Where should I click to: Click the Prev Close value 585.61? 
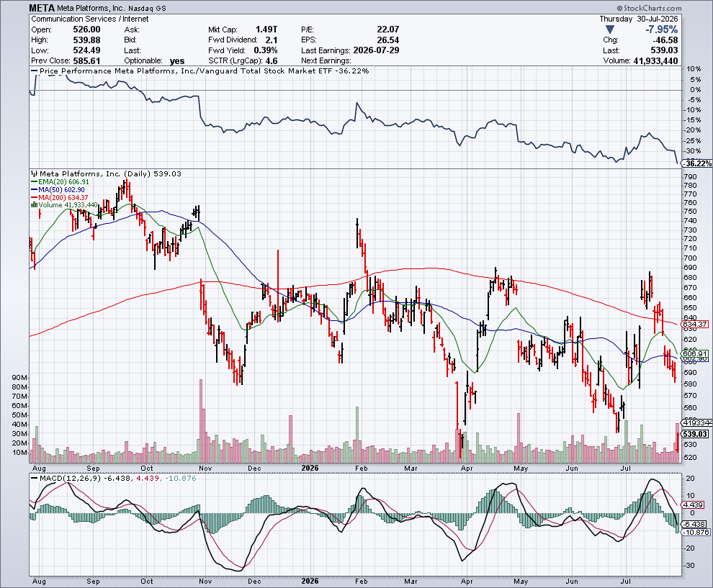[x=87, y=61]
